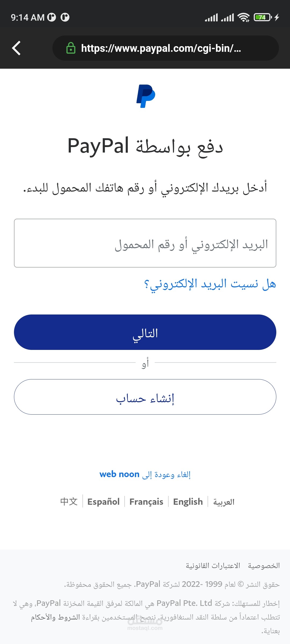
Task: Tap the first notification icon by the clock
Action: point(52,17)
